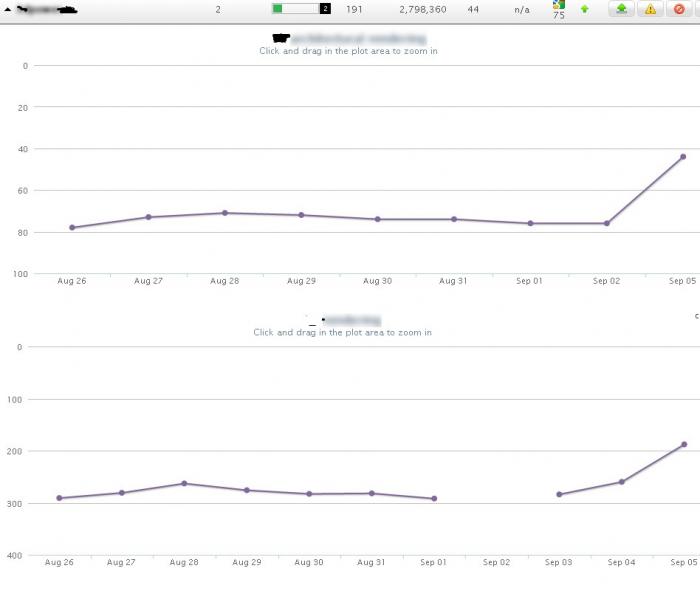This screenshot has height=591, width=700.
Task: Click Sep 04 data point on 0–400 chart
Action: 622,482
